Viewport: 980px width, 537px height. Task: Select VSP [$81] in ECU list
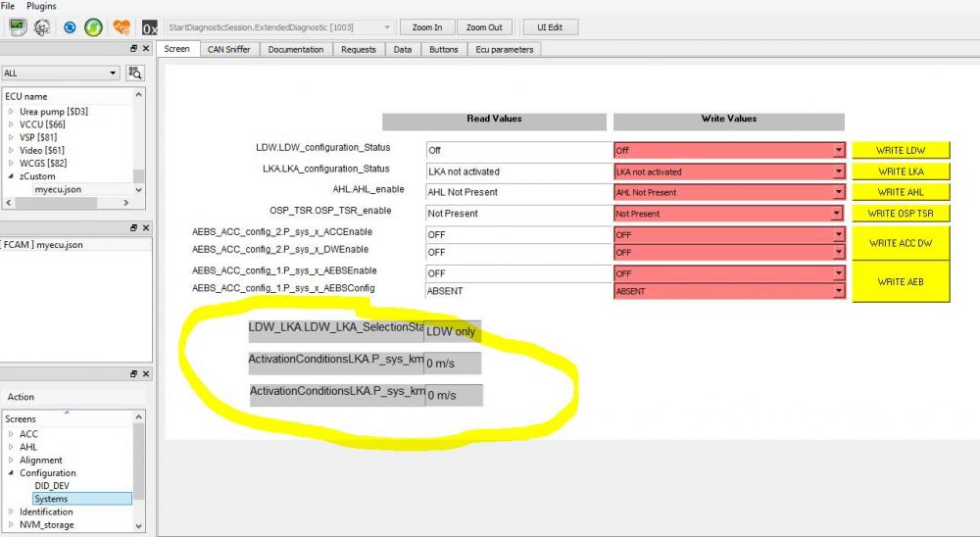(x=38, y=137)
